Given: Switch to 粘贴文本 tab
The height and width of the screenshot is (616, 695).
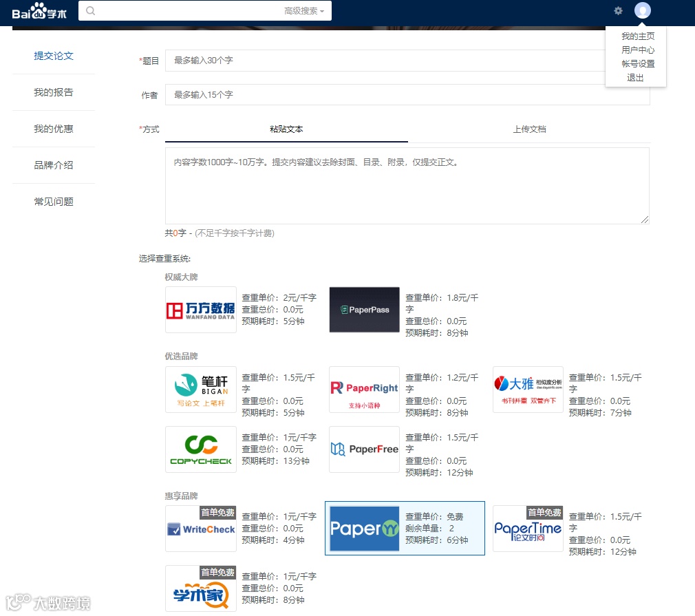Looking at the screenshot, I should pos(286,129).
